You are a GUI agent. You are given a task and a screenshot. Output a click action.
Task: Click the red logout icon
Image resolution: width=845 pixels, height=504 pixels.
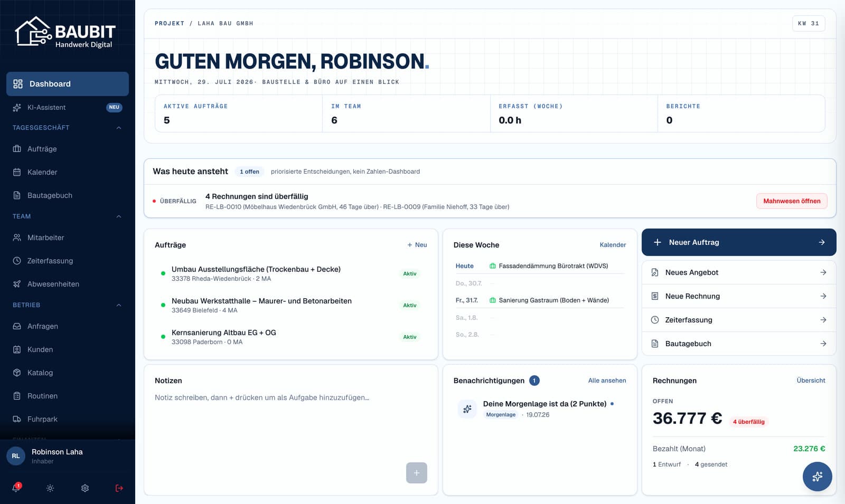119,488
